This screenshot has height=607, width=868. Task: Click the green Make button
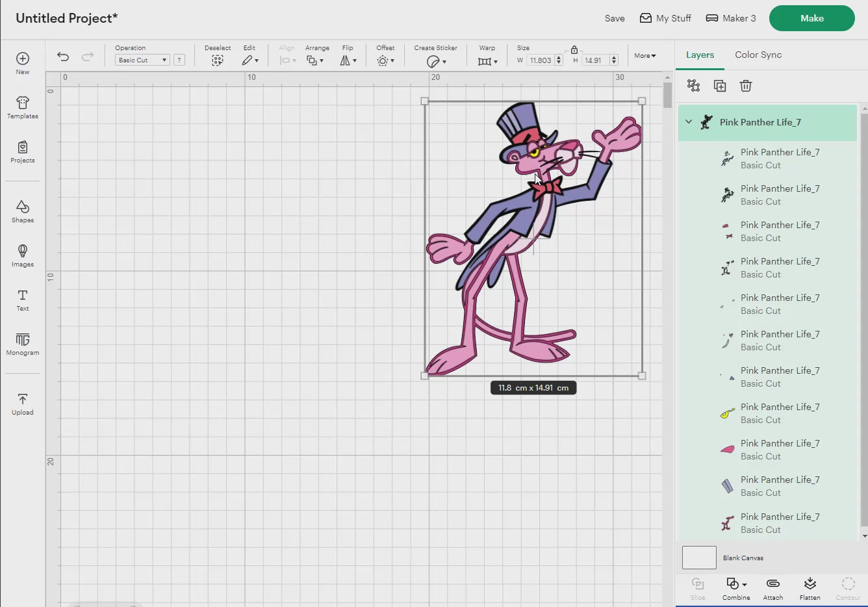tap(812, 18)
